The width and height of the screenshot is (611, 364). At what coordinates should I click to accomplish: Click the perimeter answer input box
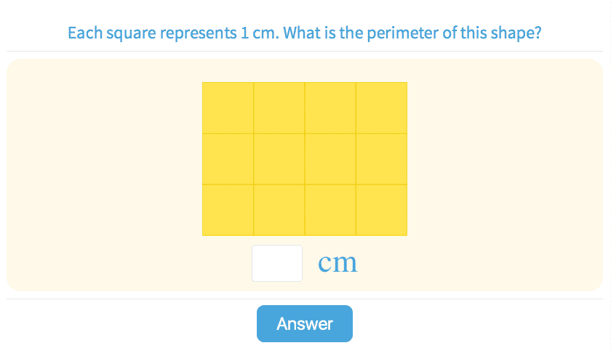(276, 263)
